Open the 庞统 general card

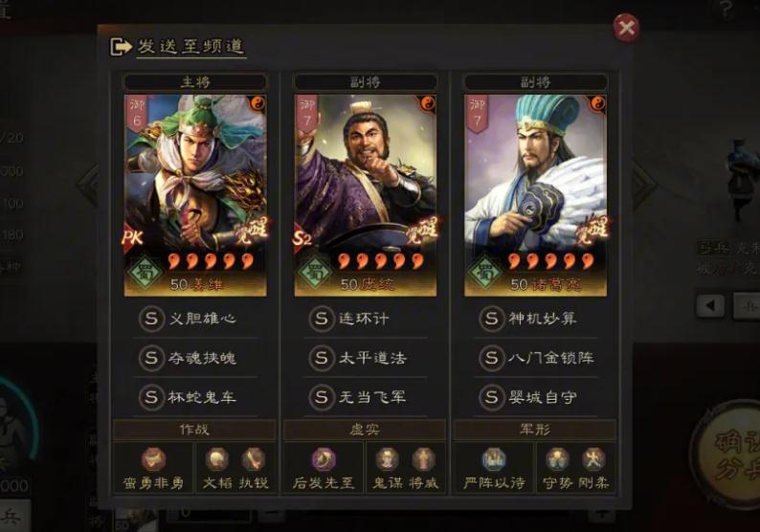[366, 195]
